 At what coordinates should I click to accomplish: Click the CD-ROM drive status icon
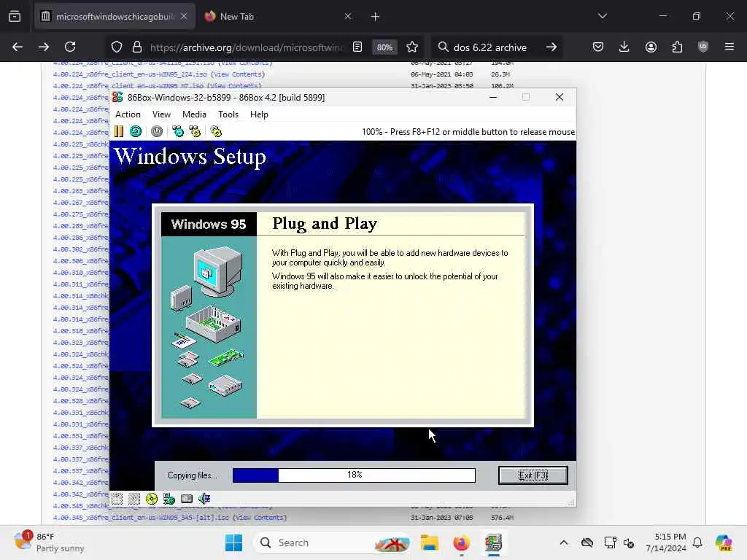point(152,499)
